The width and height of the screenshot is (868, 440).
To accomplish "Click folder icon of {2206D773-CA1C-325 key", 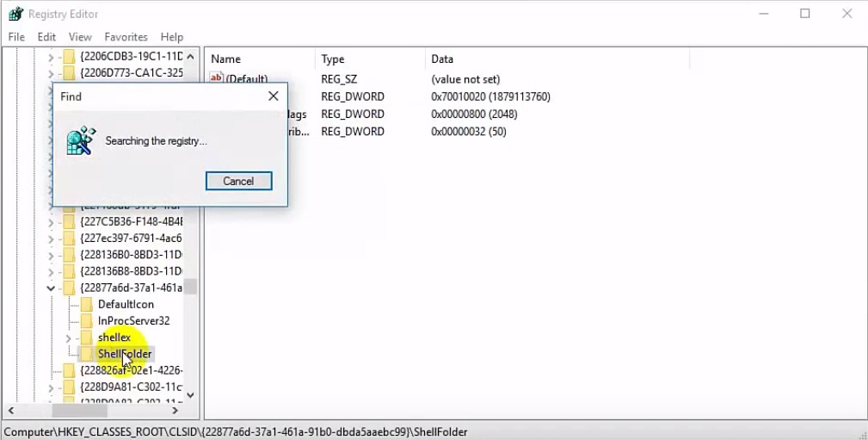I will click(69, 72).
